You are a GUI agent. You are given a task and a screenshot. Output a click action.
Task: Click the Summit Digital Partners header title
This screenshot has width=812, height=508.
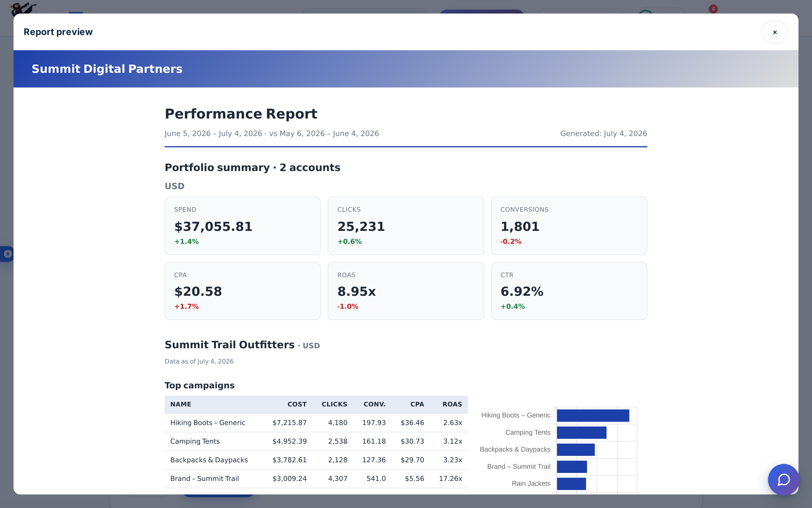pyautogui.click(x=107, y=69)
